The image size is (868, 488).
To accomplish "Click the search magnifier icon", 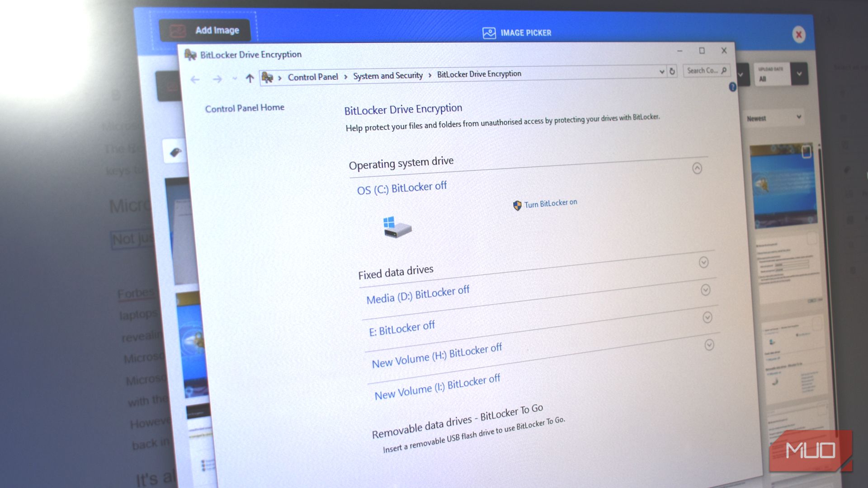I will click(725, 70).
